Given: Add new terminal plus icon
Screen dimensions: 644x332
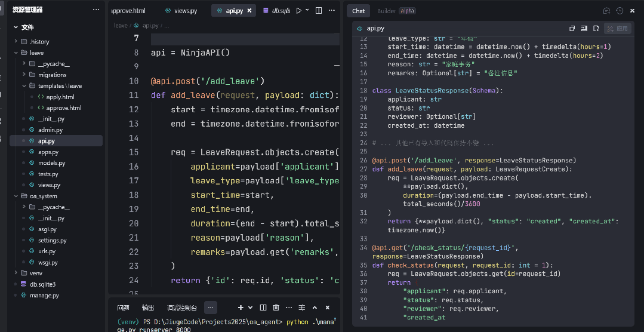Looking at the screenshot, I should point(241,308).
